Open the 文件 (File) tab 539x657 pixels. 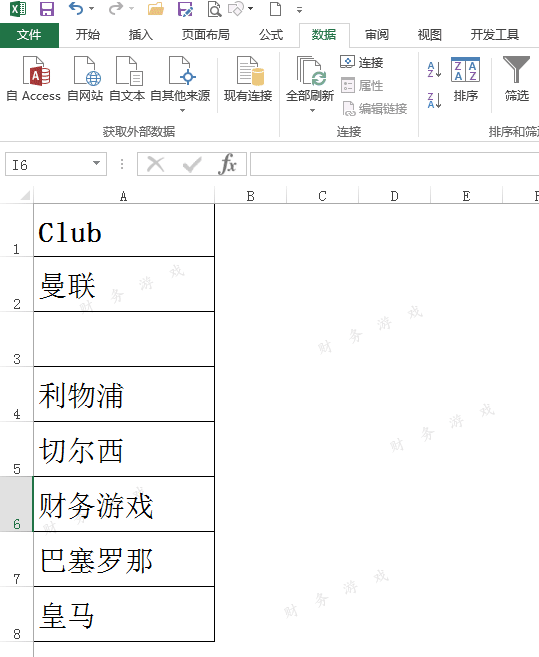click(x=29, y=35)
